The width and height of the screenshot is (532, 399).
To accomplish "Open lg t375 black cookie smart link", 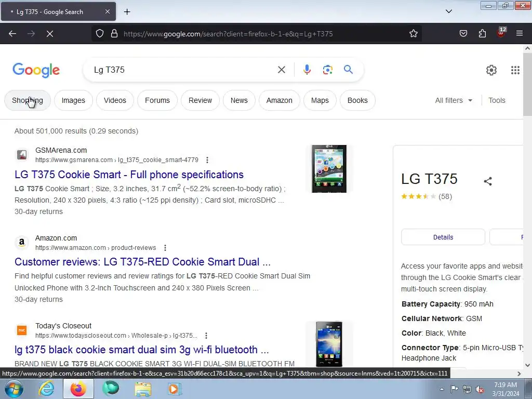I will 141,350.
